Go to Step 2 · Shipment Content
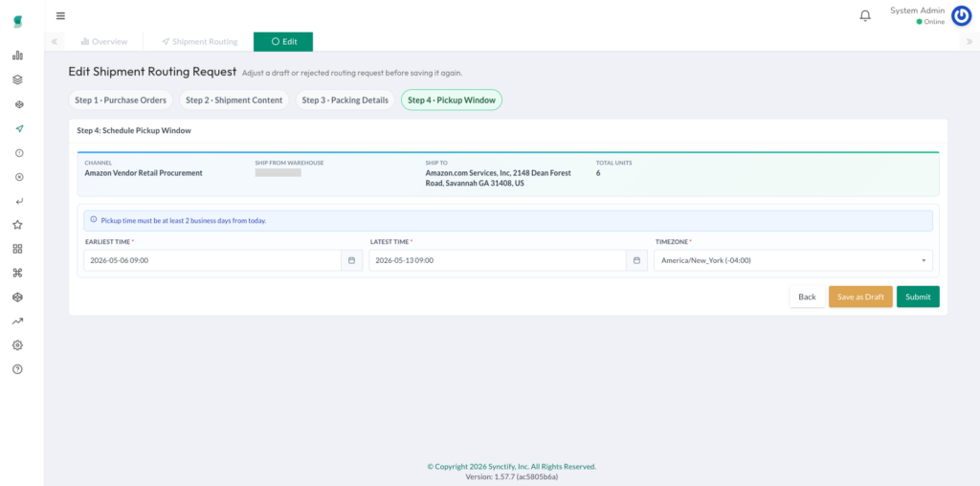The width and height of the screenshot is (980, 486). click(x=234, y=99)
